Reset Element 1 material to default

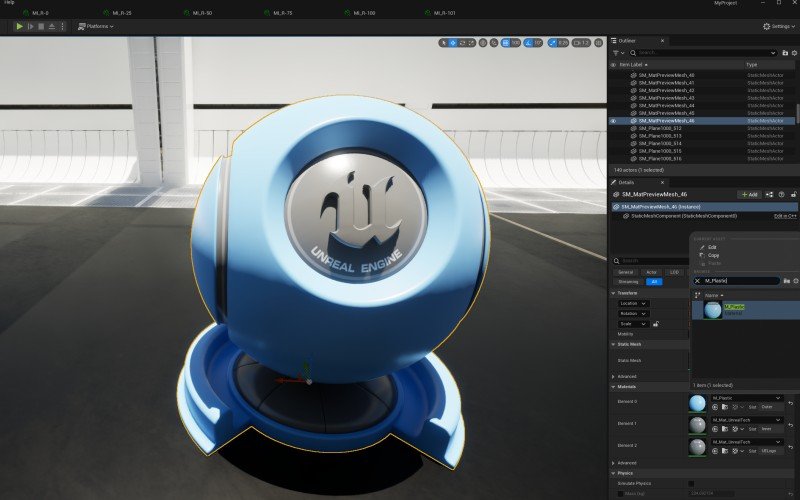(790, 424)
